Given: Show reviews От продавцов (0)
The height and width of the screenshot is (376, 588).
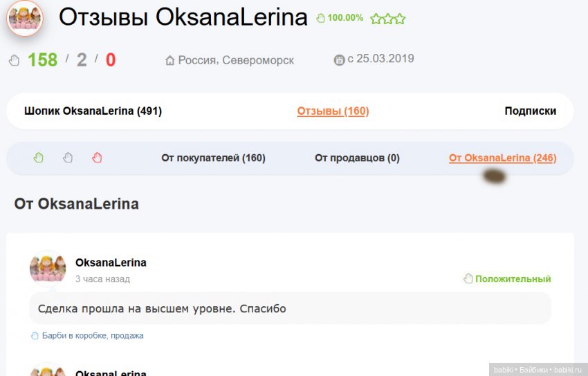Looking at the screenshot, I should tap(357, 158).
